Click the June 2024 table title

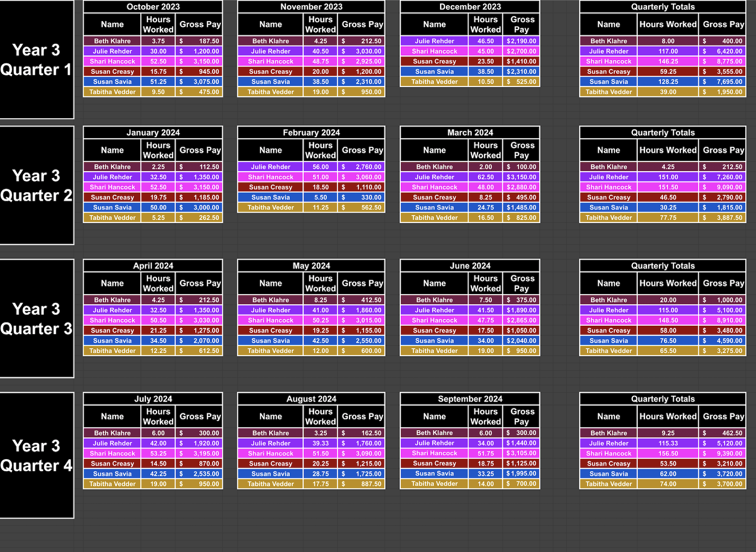pyautogui.click(x=470, y=266)
